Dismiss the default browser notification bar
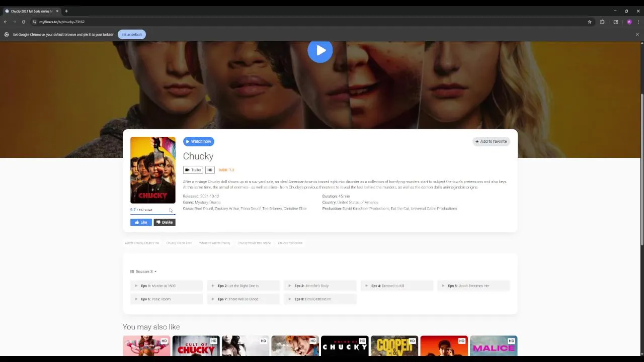This screenshot has width=644, height=362. click(637, 35)
